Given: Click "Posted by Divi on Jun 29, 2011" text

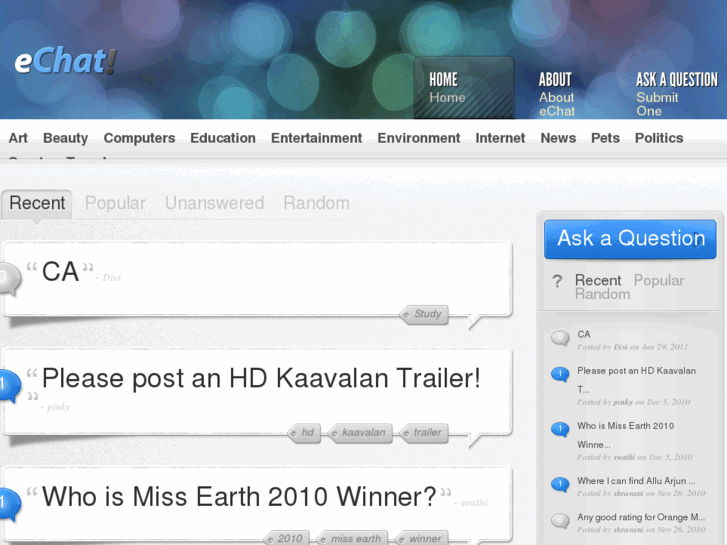Looking at the screenshot, I should click(x=632, y=347).
